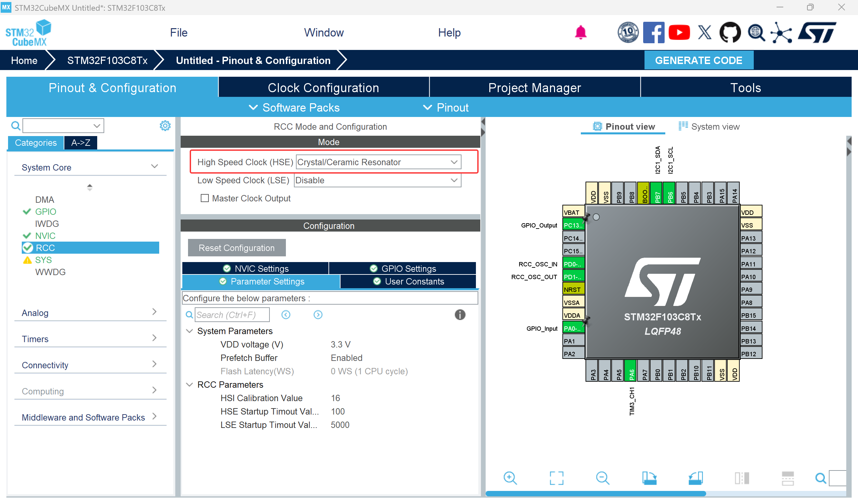Click the STM32CubeMX logo
The width and height of the screenshot is (858, 504).
28,33
